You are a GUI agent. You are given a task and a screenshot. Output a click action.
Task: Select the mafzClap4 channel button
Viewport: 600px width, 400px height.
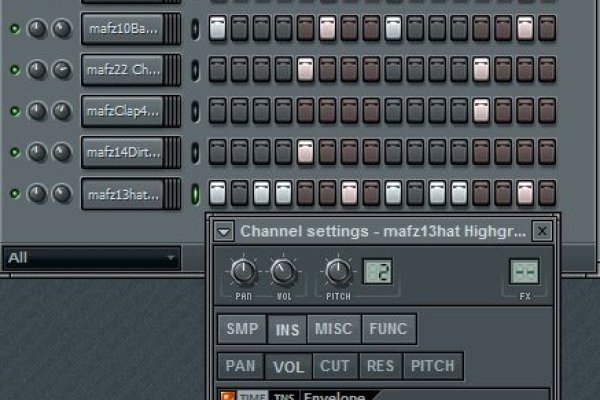tap(122, 111)
